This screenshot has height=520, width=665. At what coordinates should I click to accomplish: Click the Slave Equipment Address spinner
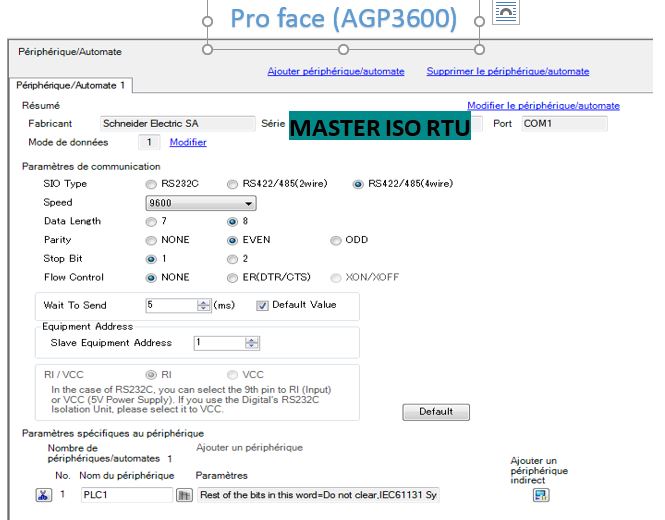(252, 342)
